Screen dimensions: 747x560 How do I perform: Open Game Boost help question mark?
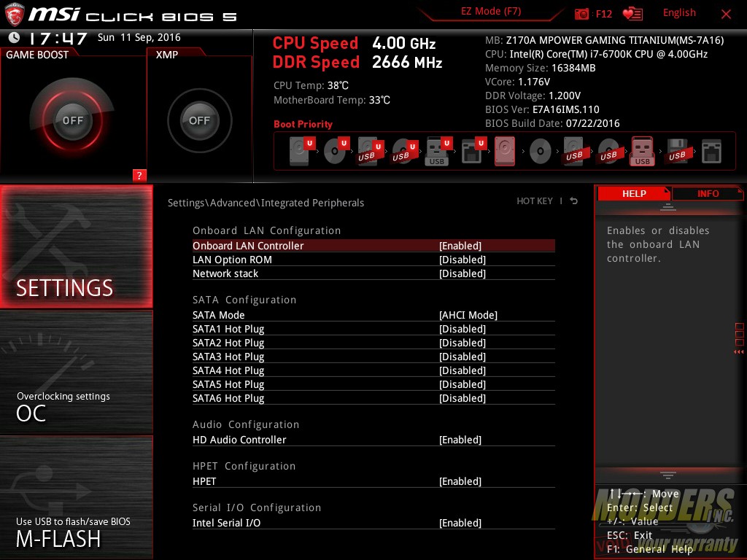point(139,175)
